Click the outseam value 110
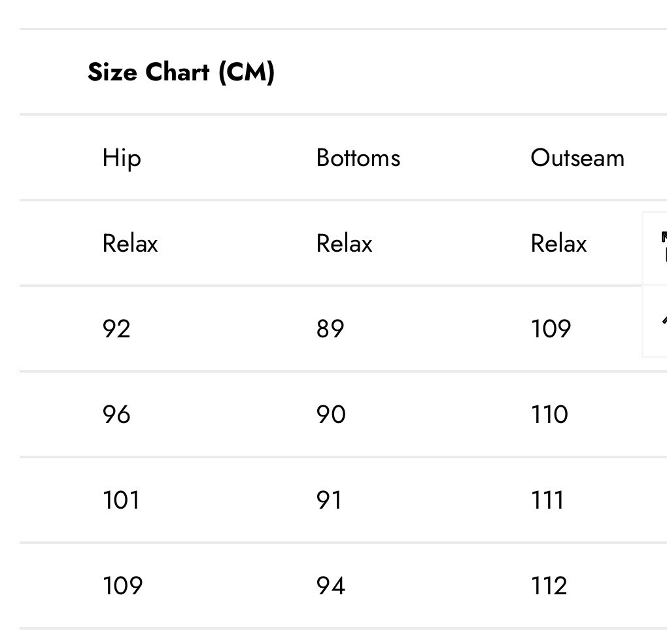The height and width of the screenshot is (644, 667). [x=549, y=415]
